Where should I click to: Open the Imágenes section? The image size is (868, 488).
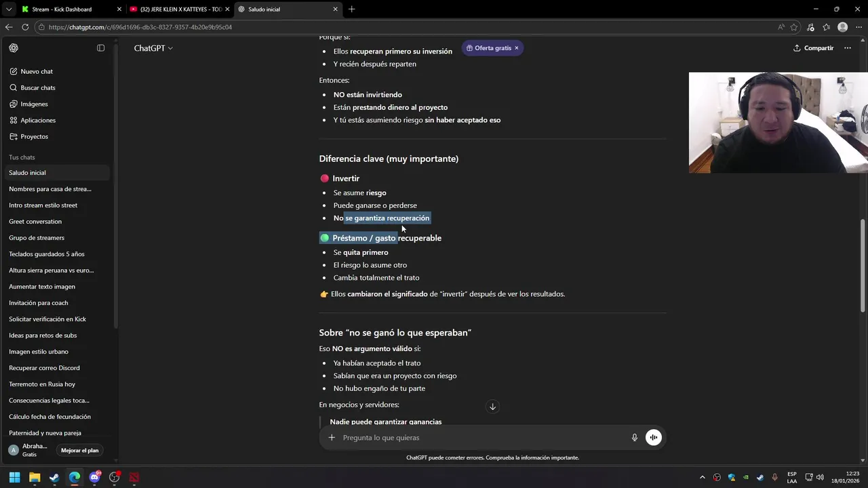[x=34, y=104]
